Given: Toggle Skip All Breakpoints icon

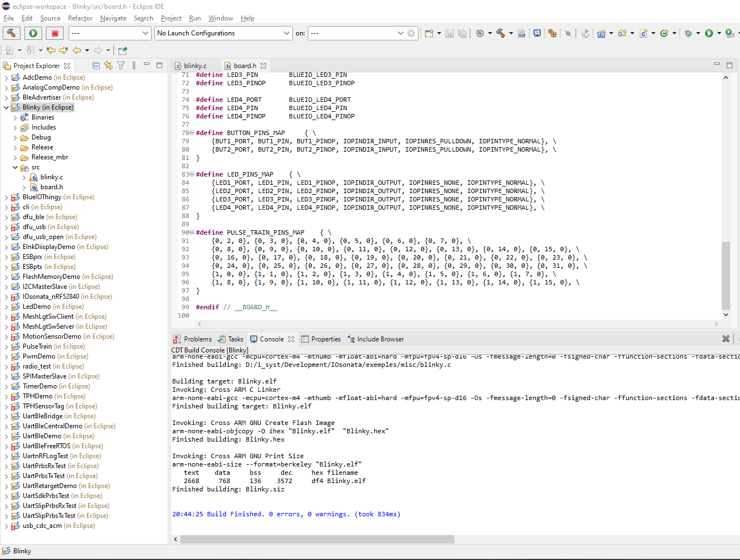Looking at the screenshot, I should [568, 33].
